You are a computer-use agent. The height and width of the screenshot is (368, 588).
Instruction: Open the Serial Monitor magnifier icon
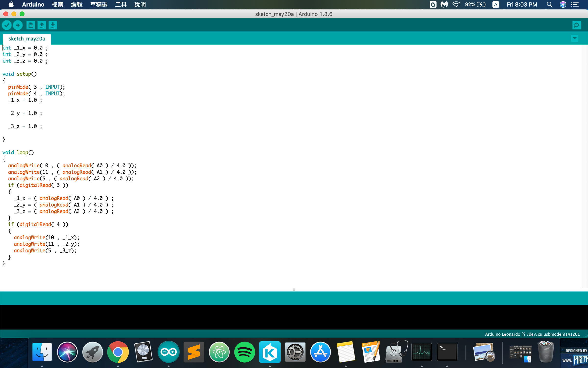click(576, 25)
